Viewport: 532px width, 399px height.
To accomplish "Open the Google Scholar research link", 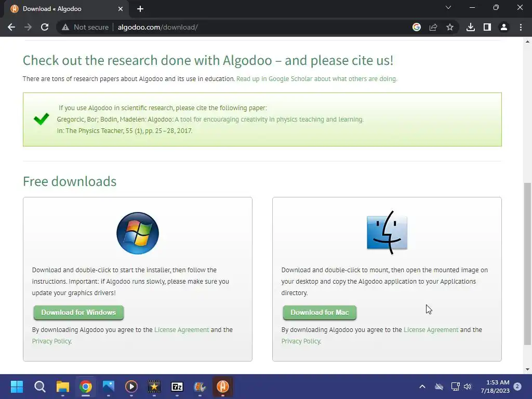I will (x=316, y=79).
